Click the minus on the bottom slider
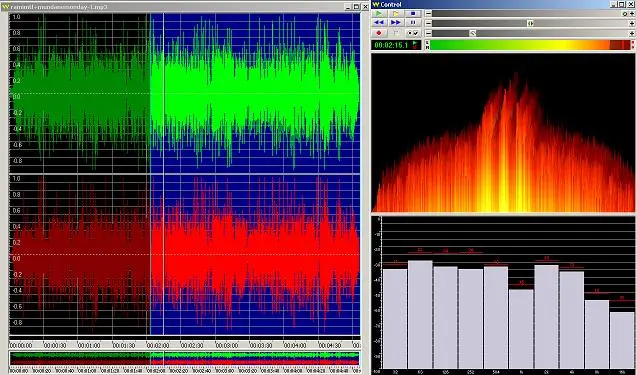Screen dimensions: 637x375 (428, 33)
